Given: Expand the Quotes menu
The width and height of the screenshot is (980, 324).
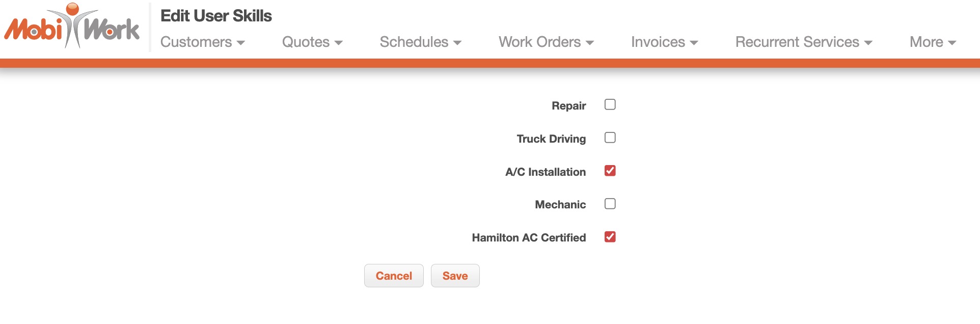Looking at the screenshot, I should (x=312, y=42).
